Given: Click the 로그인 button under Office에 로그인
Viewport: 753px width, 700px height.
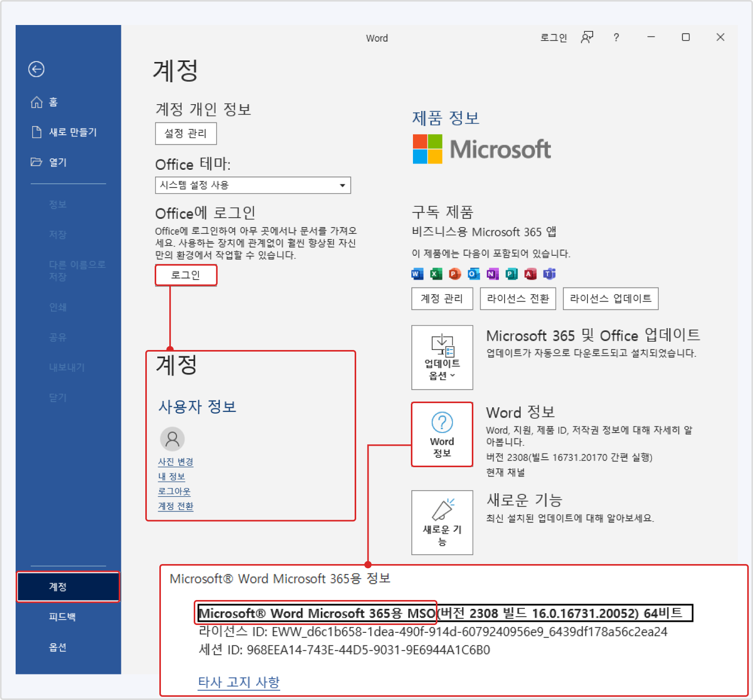Looking at the screenshot, I should pyautogui.click(x=185, y=275).
